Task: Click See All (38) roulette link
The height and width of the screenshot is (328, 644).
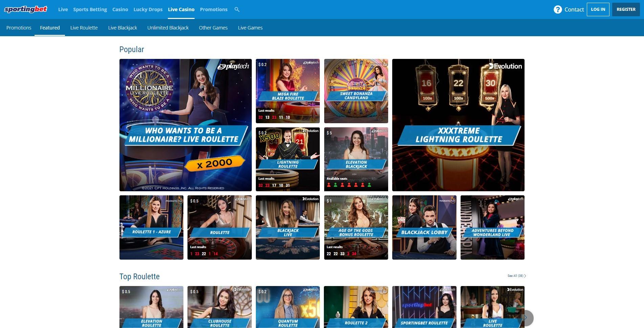Action: pos(517,276)
